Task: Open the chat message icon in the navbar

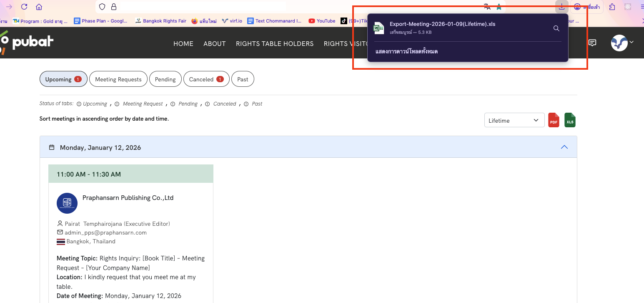Action: 592,43
